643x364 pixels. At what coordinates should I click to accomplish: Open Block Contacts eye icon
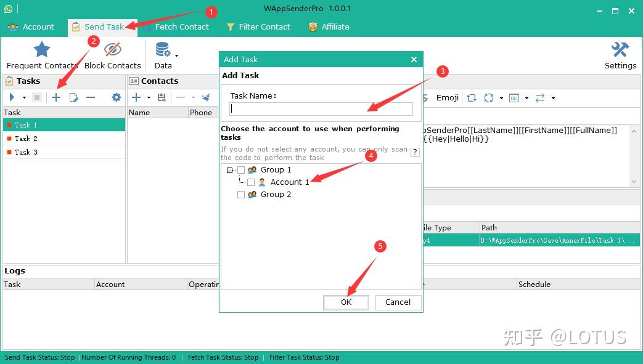[x=112, y=50]
